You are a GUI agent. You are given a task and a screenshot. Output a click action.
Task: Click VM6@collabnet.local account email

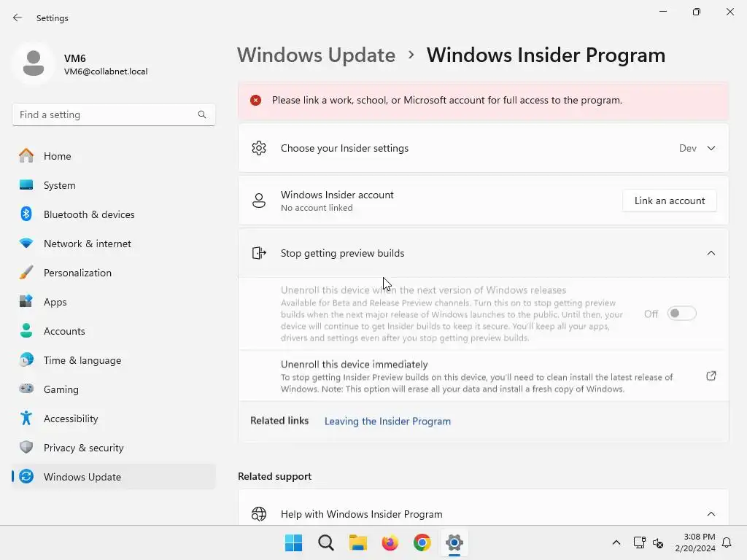pyautogui.click(x=106, y=71)
